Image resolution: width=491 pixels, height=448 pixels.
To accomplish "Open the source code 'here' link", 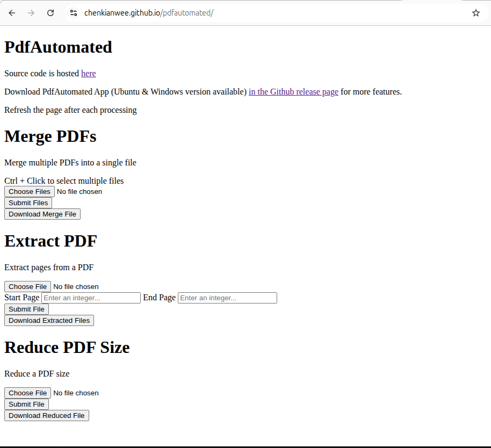I will [88, 74].
